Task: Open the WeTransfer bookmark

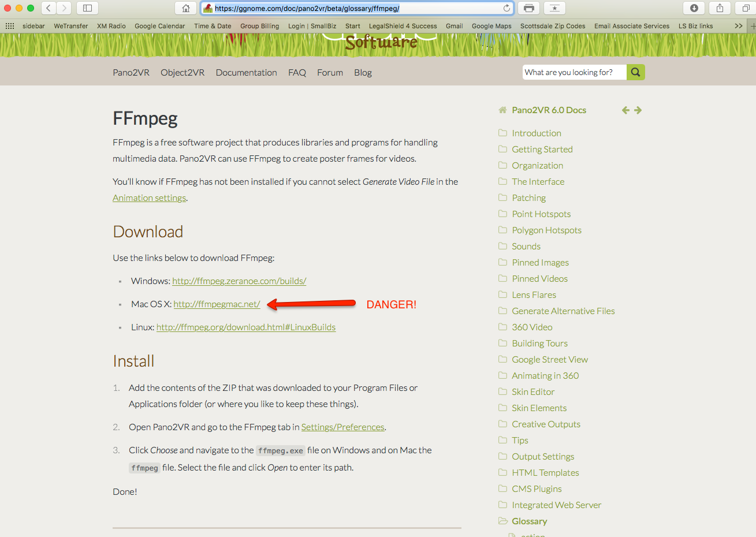Action: click(71, 26)
